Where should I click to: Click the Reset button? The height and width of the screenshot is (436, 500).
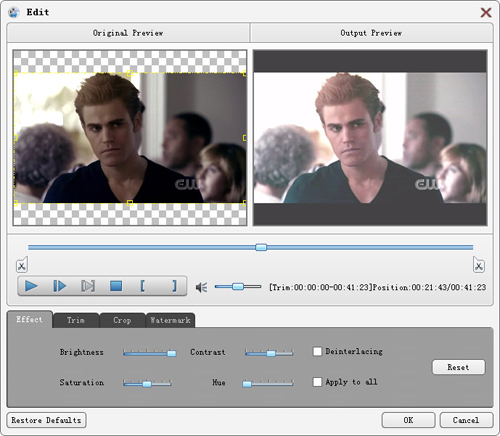(x=458, y=367)
